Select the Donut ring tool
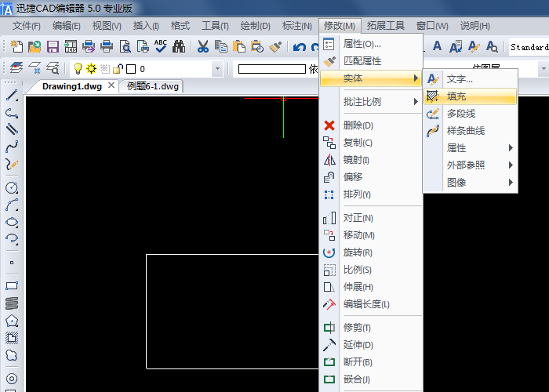 click(12, 379)
